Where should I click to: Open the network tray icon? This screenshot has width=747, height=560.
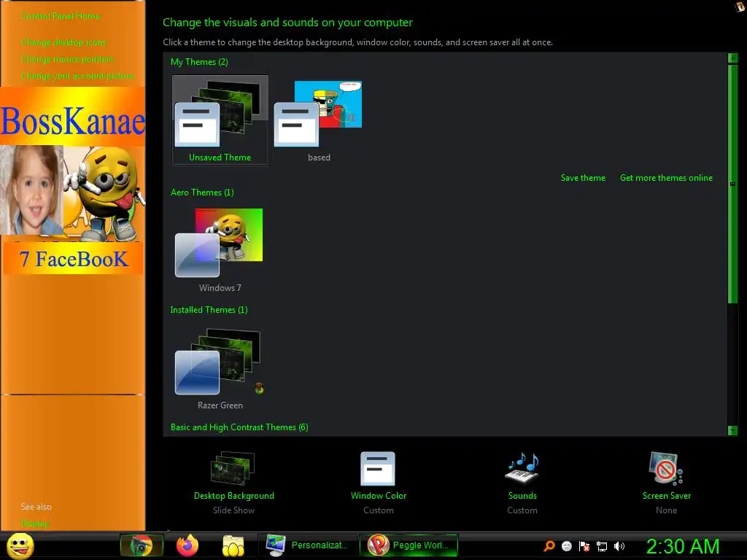coord(602,546)
